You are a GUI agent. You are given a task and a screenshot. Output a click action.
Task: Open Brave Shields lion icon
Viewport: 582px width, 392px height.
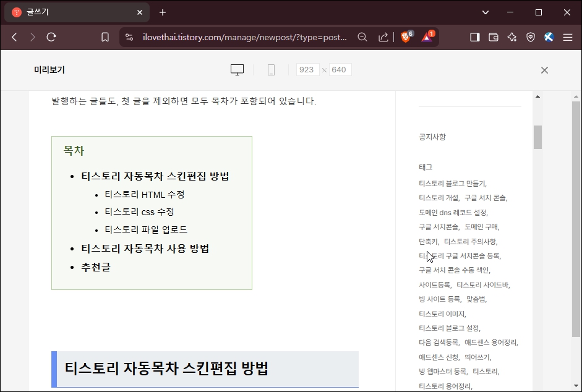coord(406,36)
